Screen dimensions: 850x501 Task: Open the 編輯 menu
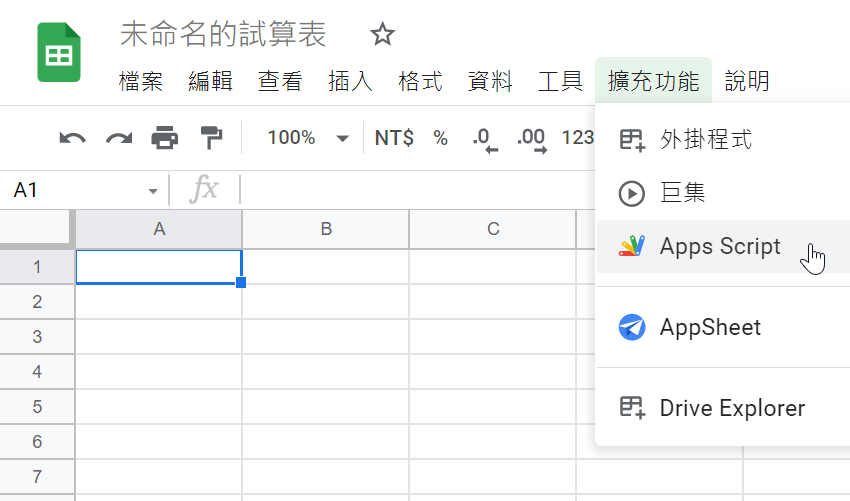pyautogui.click(x=210, y=81)
